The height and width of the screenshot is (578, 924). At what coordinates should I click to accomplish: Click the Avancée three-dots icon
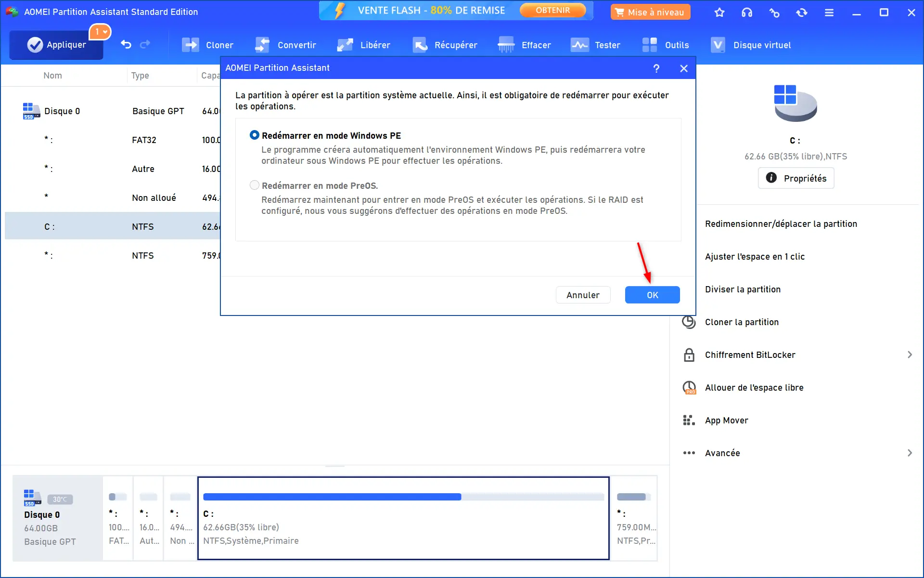(x=689, y=453)
